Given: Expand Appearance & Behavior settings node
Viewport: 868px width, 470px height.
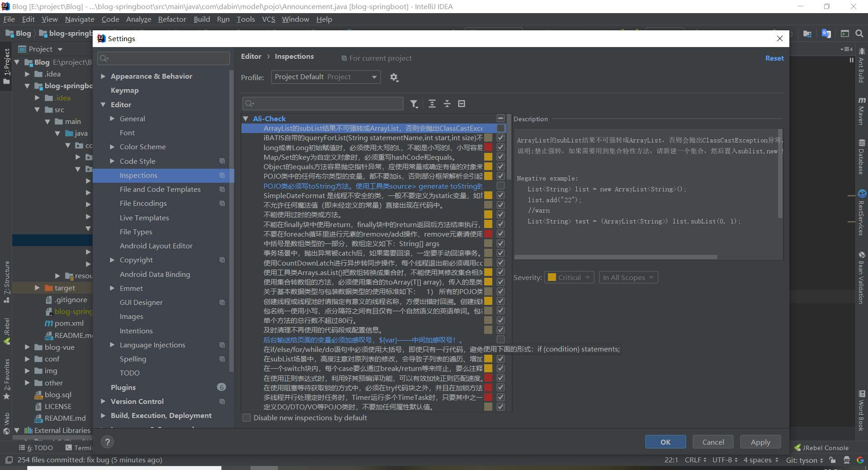Looking at the screenshot, I should pyautogui.click(x=103, y=76).
